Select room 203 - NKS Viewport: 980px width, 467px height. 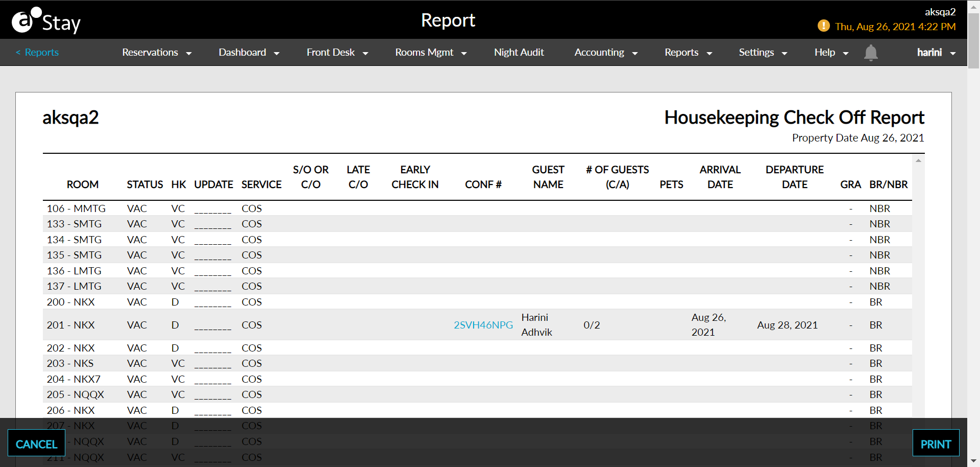(477, 363)
